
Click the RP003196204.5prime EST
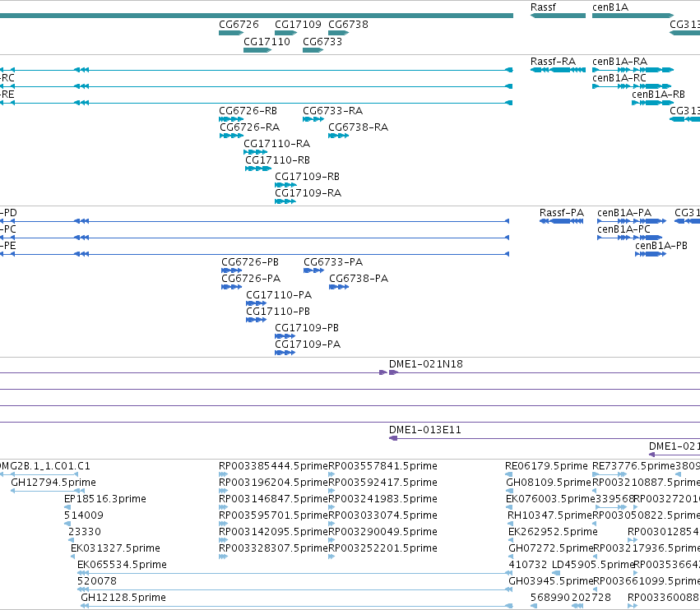click(223, 491)
